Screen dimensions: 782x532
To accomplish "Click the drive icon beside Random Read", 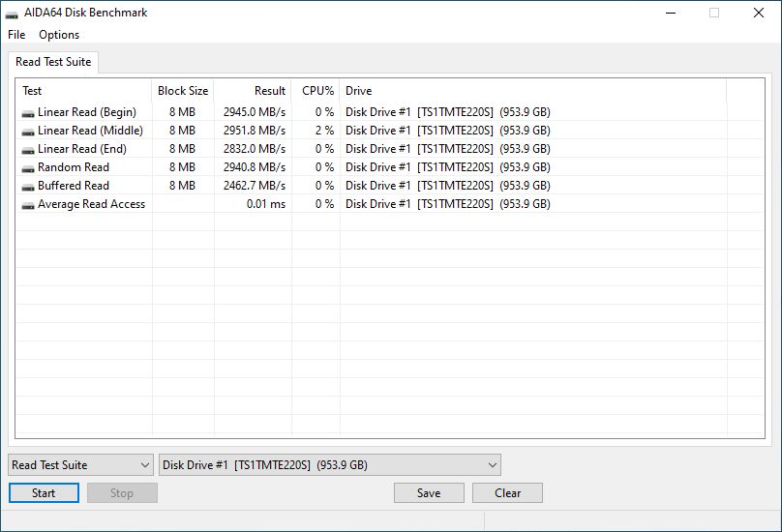I will [x=28, y=168].
